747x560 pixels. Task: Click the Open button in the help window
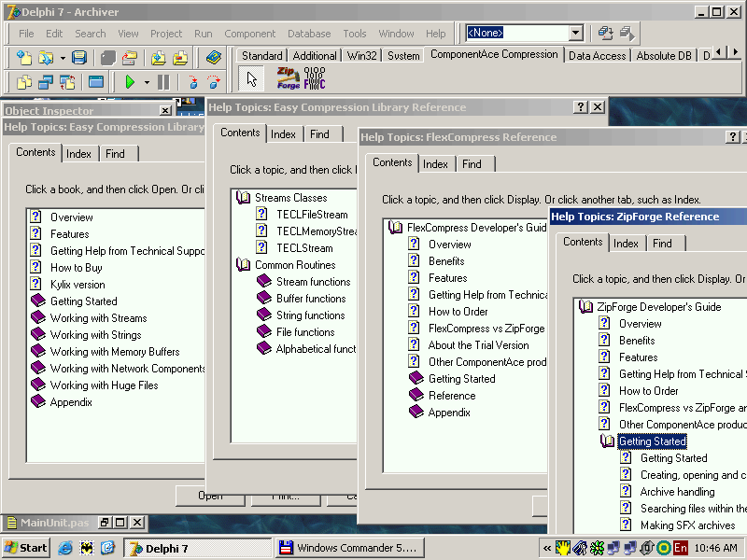coord(210,497)
